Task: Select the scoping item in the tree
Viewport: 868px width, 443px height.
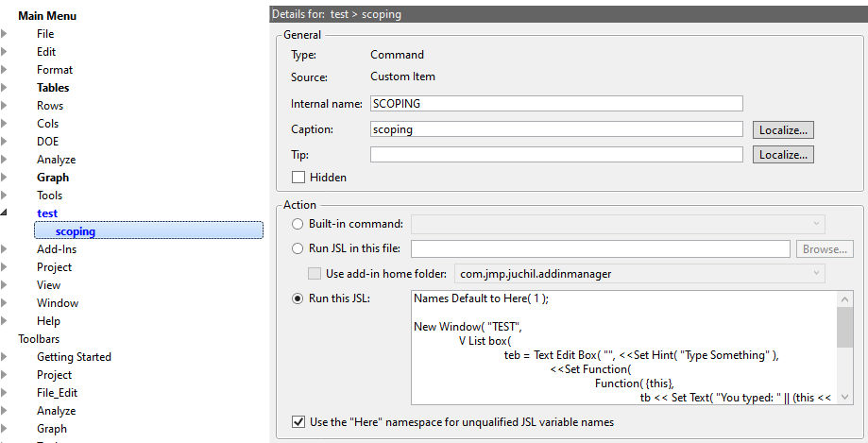Action: (x=75, y=231)
